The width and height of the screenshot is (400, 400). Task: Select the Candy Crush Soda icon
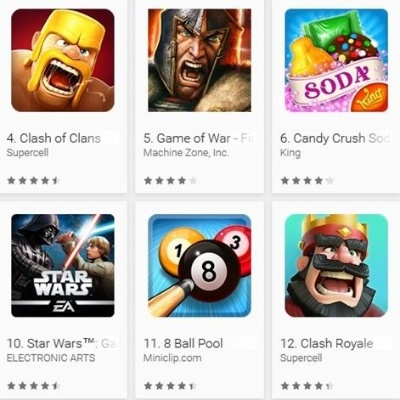coord(336,60)
